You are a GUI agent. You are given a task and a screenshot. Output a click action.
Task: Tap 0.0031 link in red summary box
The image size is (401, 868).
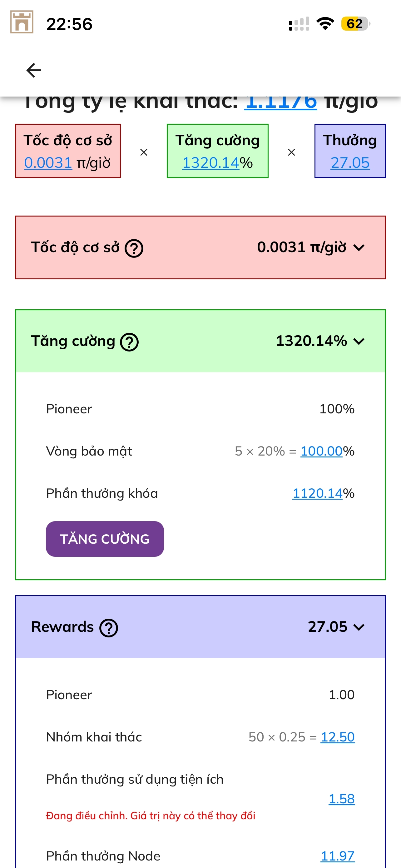coord(48,163)
